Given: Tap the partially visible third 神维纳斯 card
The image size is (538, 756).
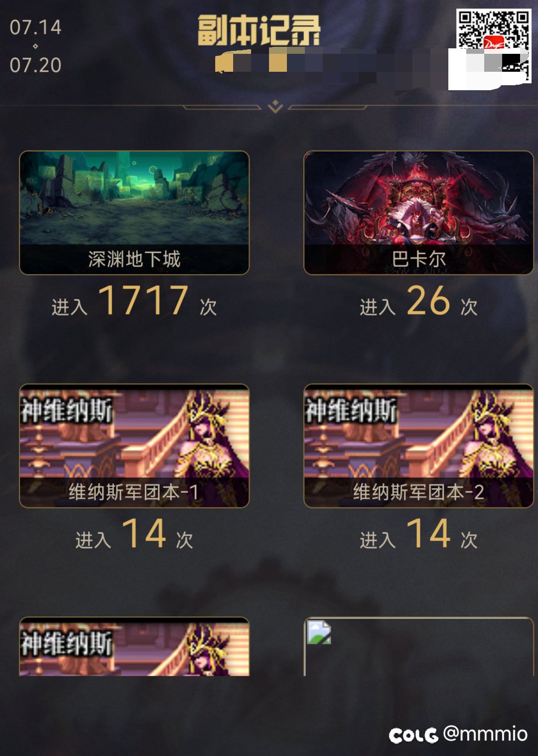Looking at the screenshot, I should click(134, 646).
